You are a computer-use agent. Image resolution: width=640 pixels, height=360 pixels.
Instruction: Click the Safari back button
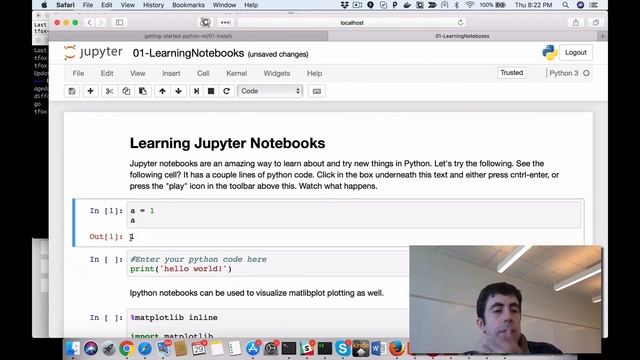coord(89,22)
